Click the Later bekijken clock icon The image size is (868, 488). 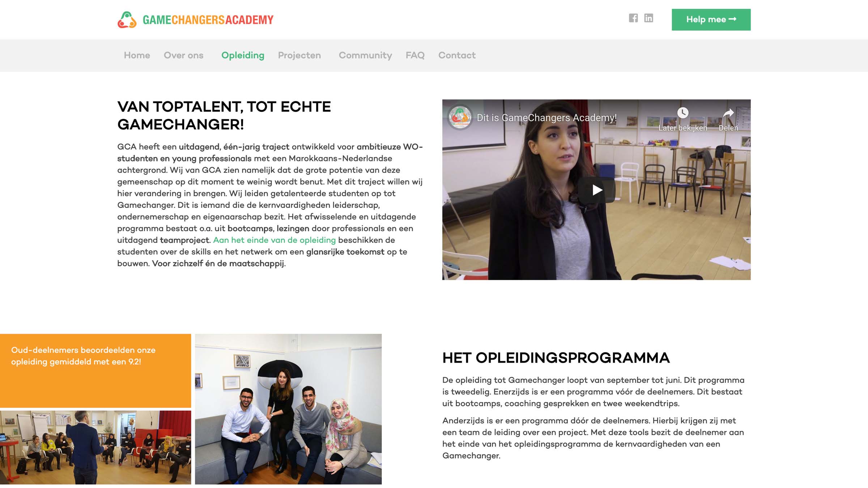click(682, 113)
